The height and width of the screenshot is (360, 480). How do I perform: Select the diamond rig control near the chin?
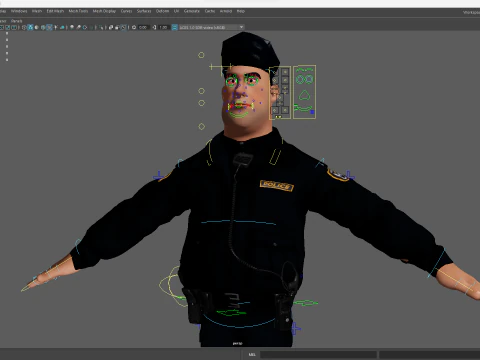click(201, 126)
